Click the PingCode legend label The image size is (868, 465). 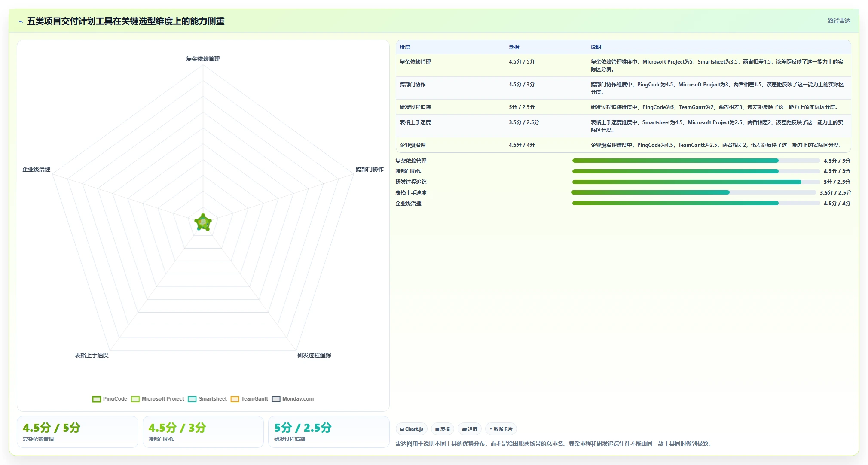point(115,399)
